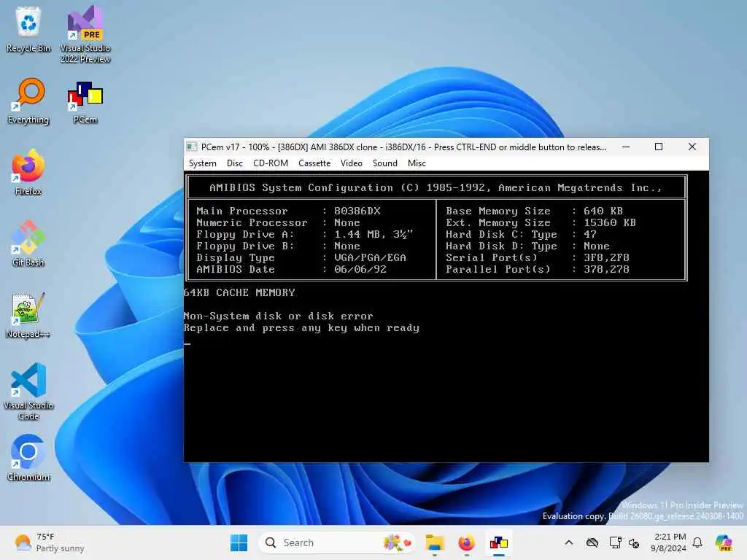This screenshot has width=747, height=560.
Task: Open the weather widget showing 75°F
Action: pyautogui.click(x=49, y=542)
